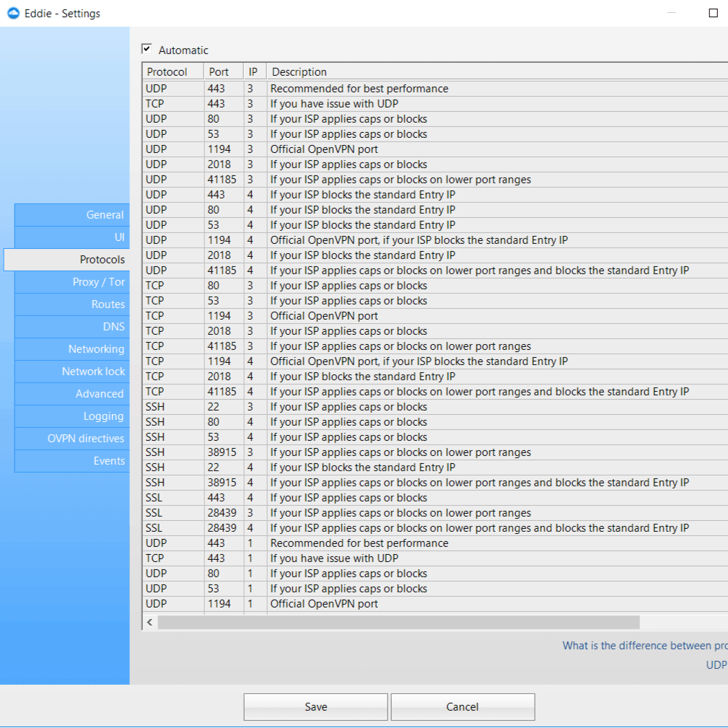
Task: Open the DNS settings tab
Action: coord(72,327)
